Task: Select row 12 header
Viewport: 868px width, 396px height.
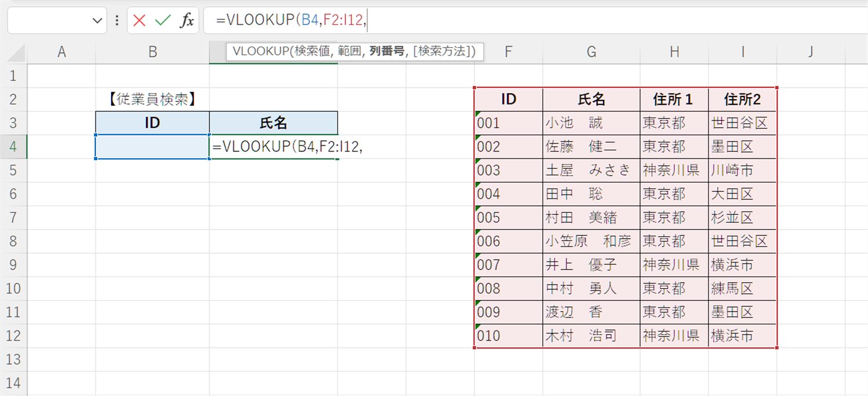Action: [13, 335]
